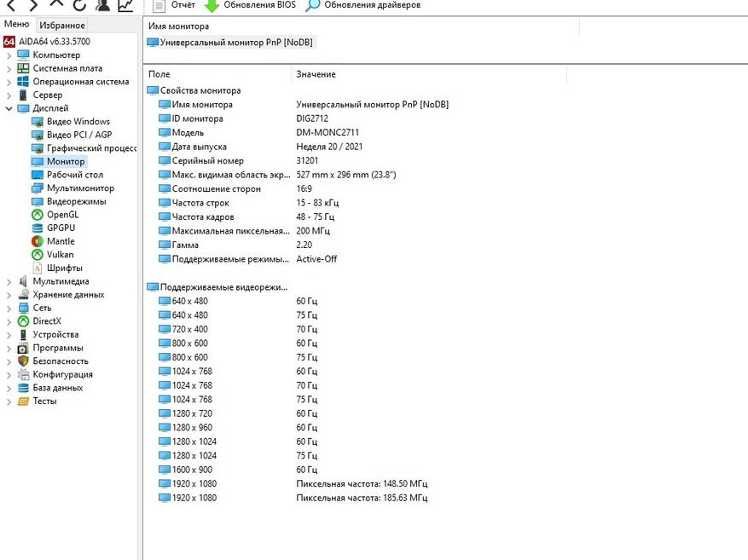The width and height of the screenshot is (748, 560).
Task: Switch to the Избранное tab
Action: pyautogui.click(x=62, y=25)
